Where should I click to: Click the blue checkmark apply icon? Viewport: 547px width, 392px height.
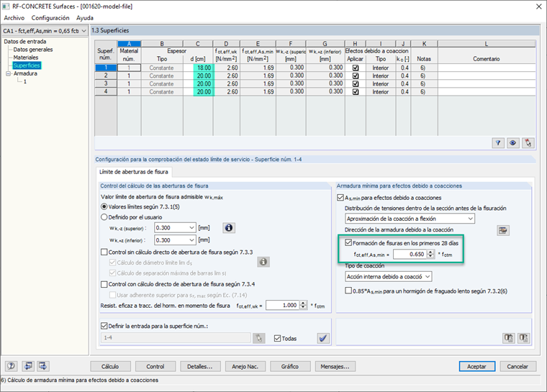point(323,338)
